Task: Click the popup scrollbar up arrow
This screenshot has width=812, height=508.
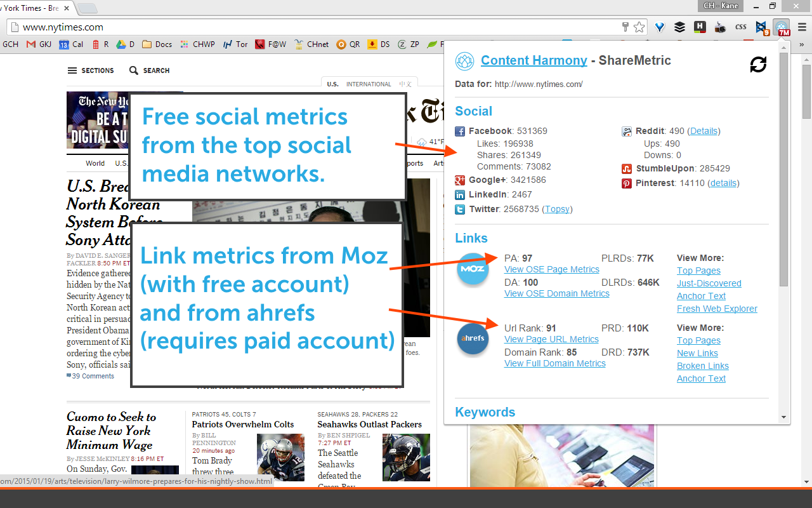Action: pyautogui.click(x=784, y=47)
